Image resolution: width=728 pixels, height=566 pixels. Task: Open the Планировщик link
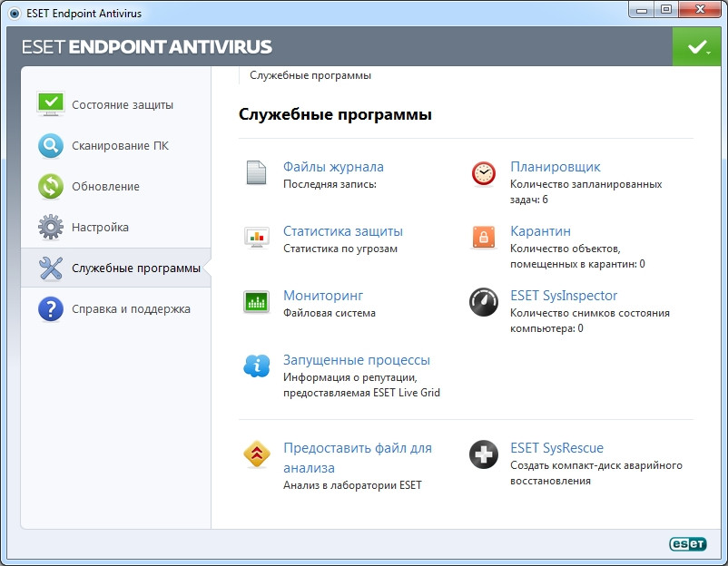click(556, 167)
